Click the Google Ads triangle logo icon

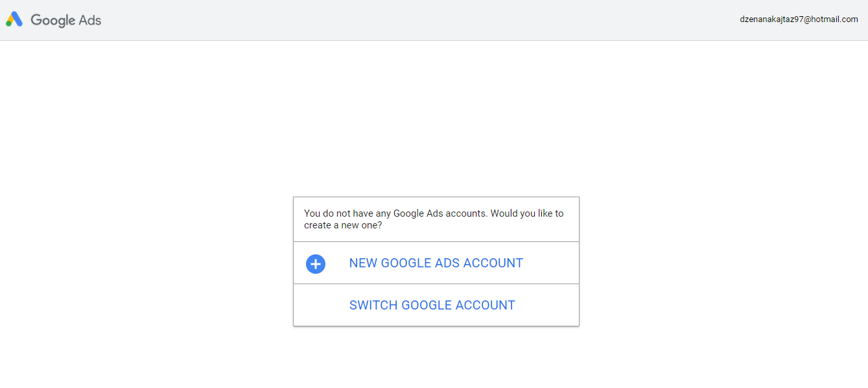tap(14, 19)
